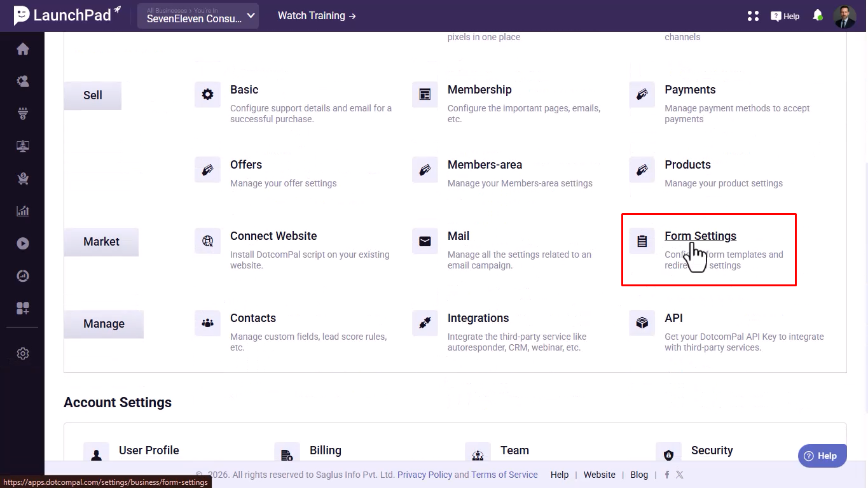Click the Offers icon
This screenshot has width=868, height=488.
[207, 170]
